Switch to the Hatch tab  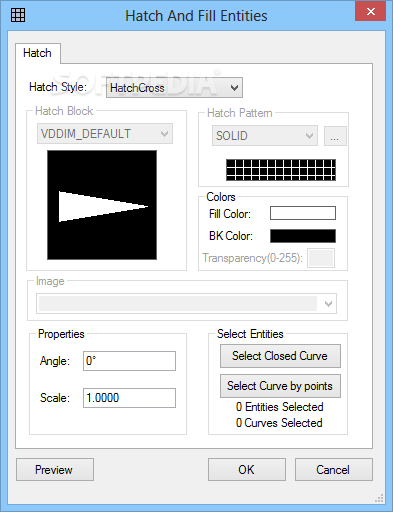37,53
